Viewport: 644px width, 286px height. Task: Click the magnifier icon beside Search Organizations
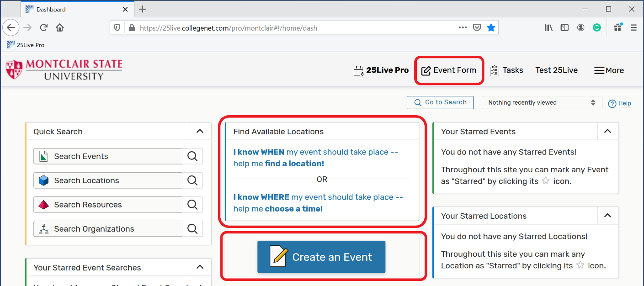point(192,229)
